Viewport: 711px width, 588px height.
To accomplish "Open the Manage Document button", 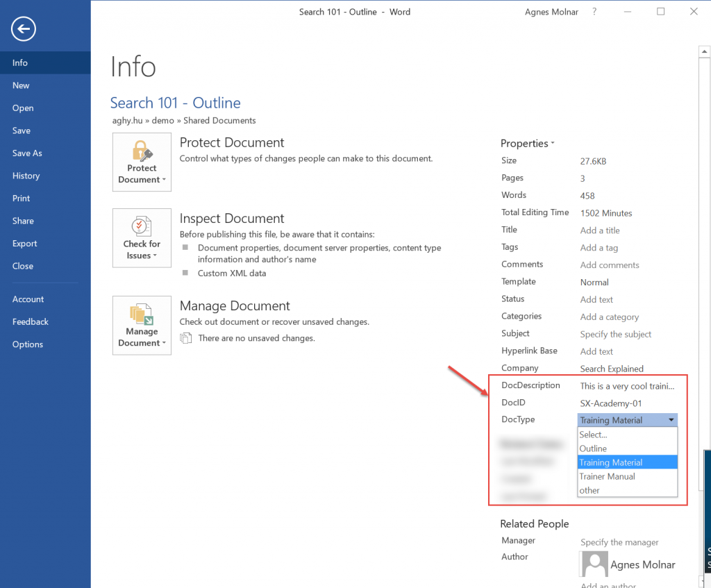I will coord(142,326).
